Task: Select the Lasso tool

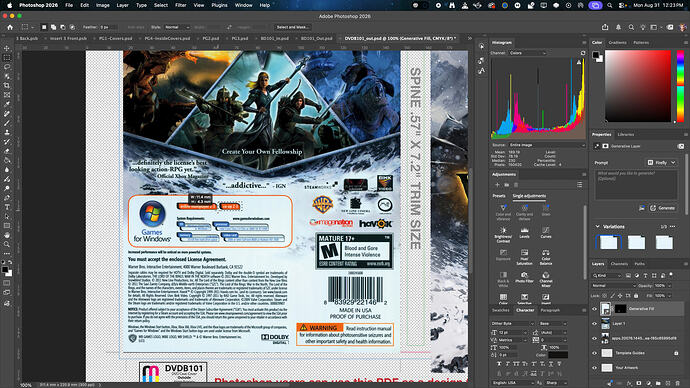Action: [7, 67]
